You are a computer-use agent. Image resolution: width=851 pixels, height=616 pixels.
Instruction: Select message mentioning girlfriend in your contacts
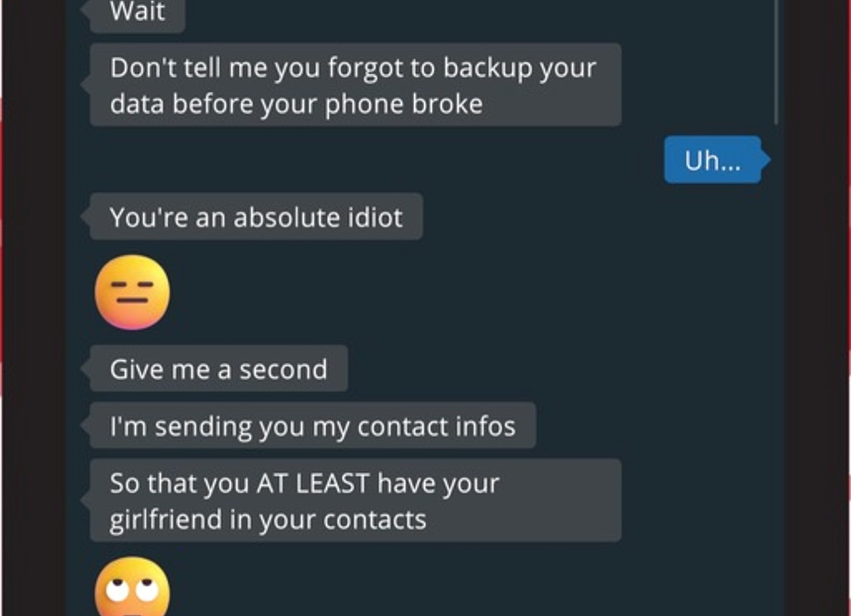[x=355, y=500]
